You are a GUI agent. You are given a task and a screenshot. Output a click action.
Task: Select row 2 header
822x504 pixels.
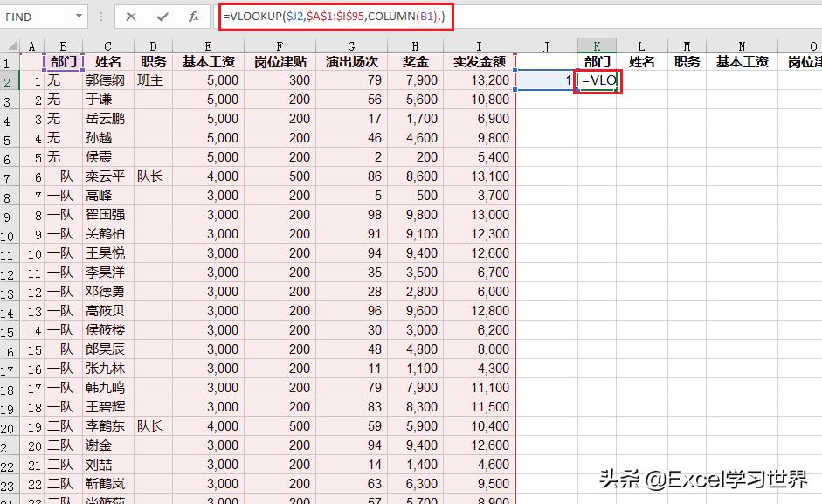click(x=9, y=80)
